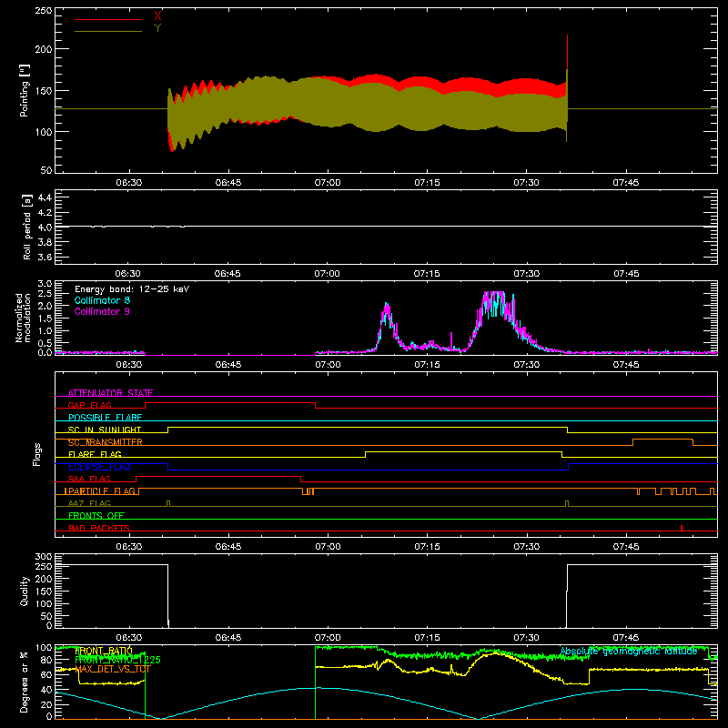The height and width of the screenshot is (728, 728).
Task: Click the '07:15' tick label under modulation plot
Action: tap(427, 365)
